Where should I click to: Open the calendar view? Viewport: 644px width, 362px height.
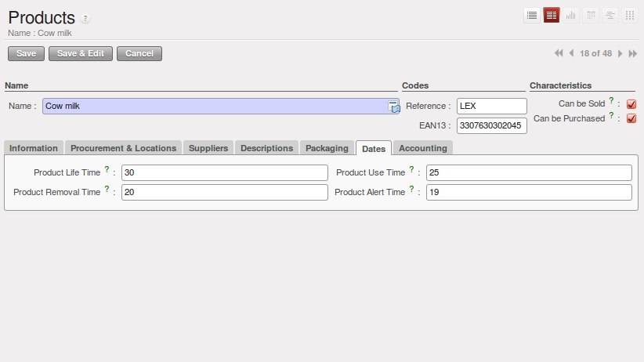[x=591, y=15]
